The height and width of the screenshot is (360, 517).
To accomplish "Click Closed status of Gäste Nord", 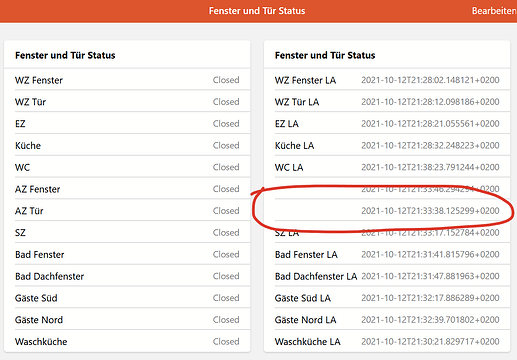I will pyautogui.click(x=226, y=320).
